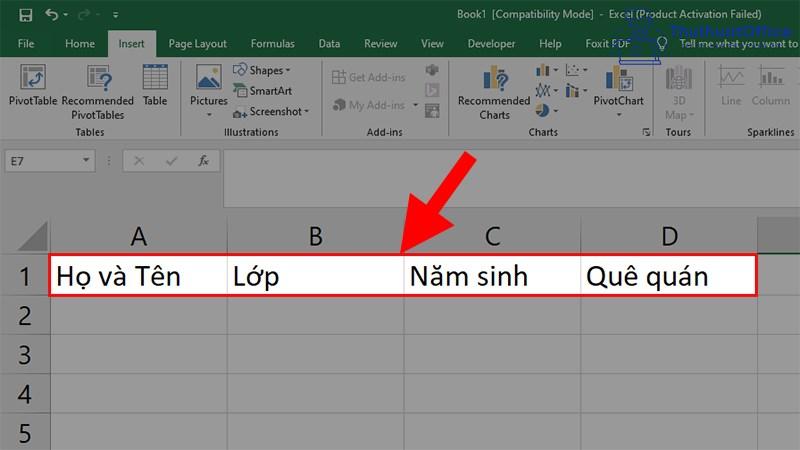Click the Insert Function fx icon
The image size is (800, 450).
point(203,161)
